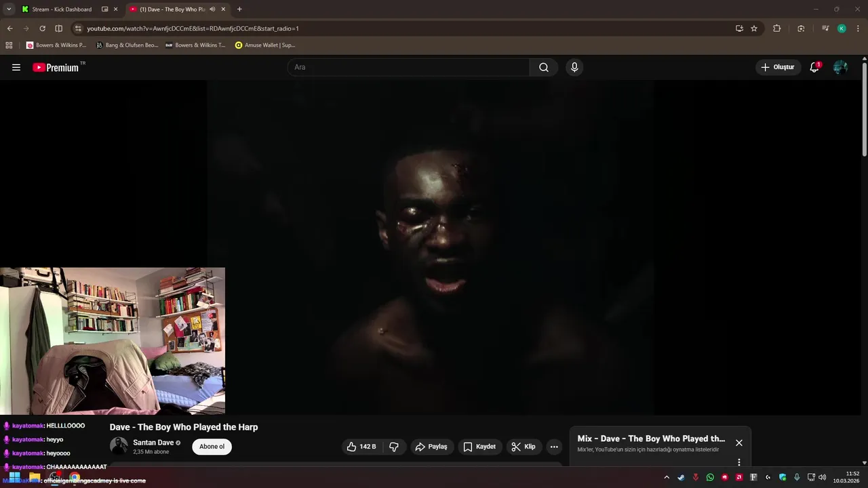The height and width of the screenshot is (488, 868).
Task: Show hidden tray icons chevron
Action: [667, 477]
